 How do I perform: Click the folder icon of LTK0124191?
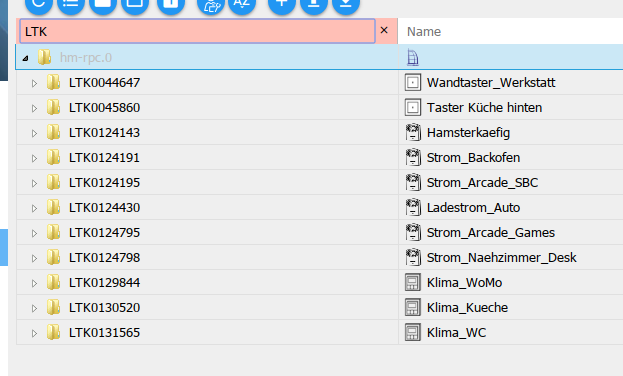pyautogui.click(x=53, y=157)
